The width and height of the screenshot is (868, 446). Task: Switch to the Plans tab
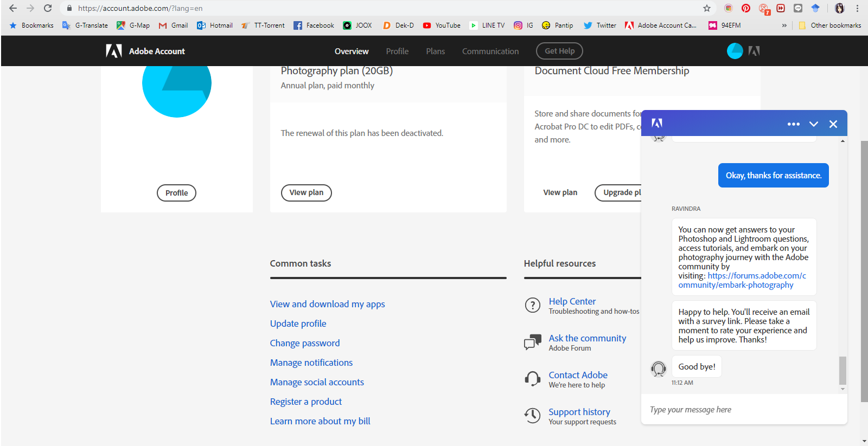tap(436, 51)
